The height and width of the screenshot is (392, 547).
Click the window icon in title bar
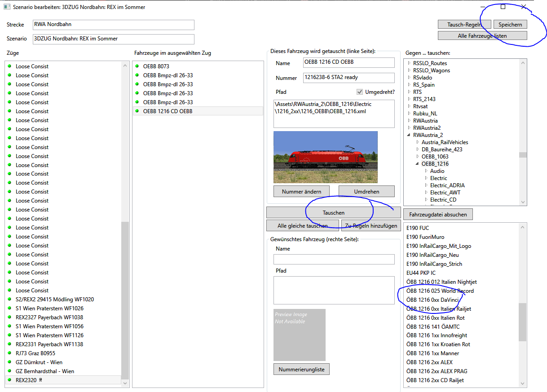pyautogui.click(x=7, y=7)
